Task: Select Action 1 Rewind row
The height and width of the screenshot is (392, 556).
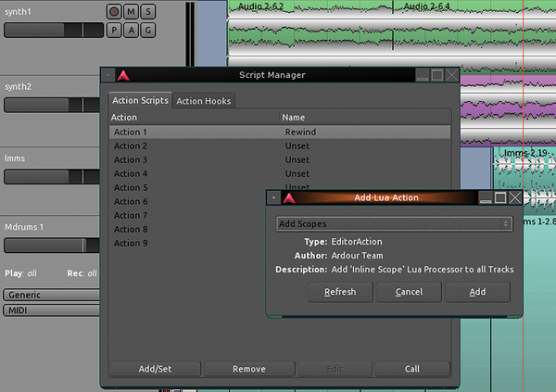Action: pos(280,133)
